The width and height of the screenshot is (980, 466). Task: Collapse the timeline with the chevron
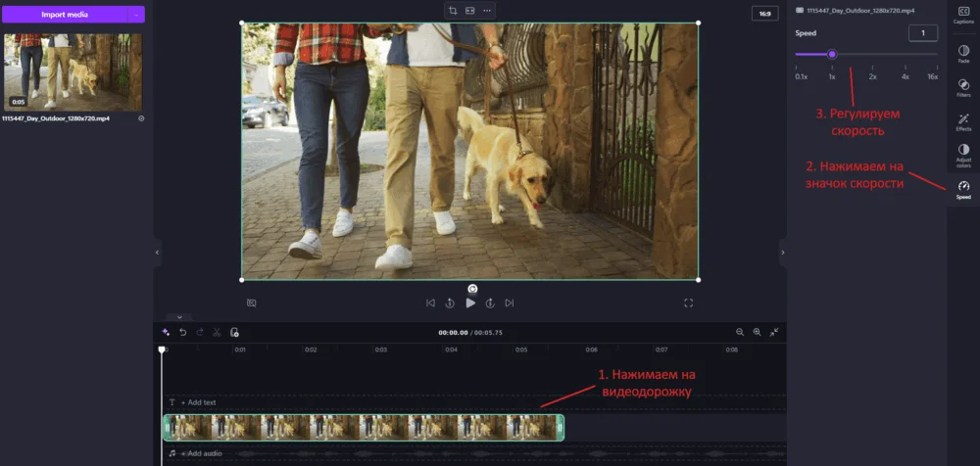[x=177, y=317]
